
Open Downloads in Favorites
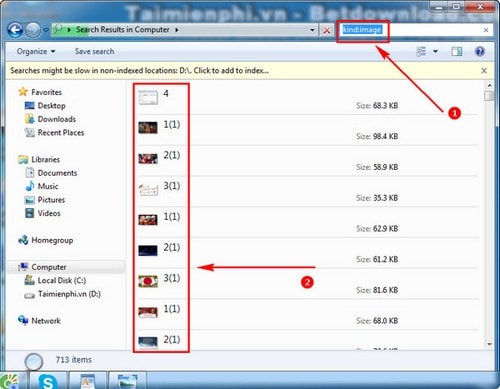(x=57, y=119)
